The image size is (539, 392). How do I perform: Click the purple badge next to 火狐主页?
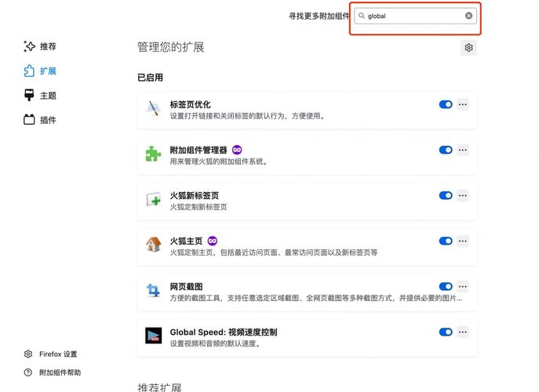[213, 241]
